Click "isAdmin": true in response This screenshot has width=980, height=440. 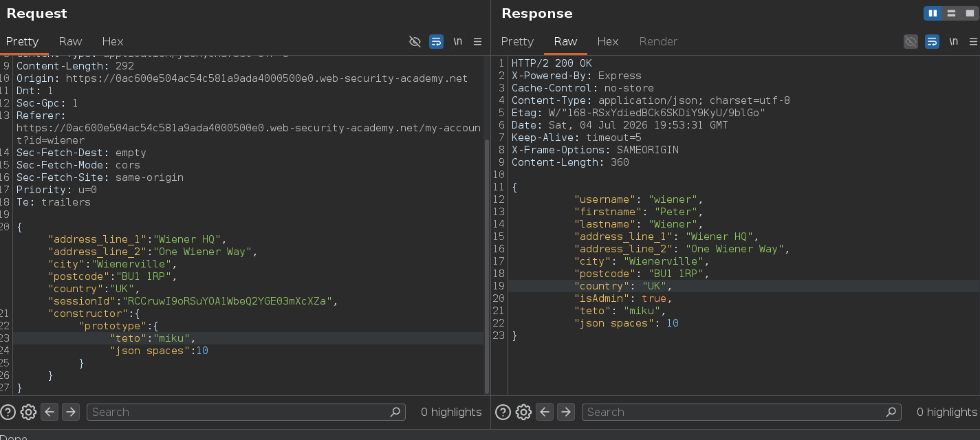click(x=622, y=298)
